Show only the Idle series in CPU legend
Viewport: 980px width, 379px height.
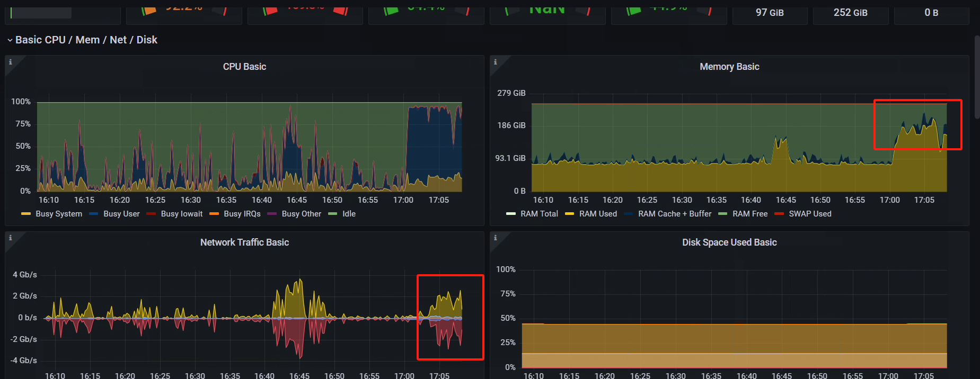pyautogui.click(x=349, y=214)
